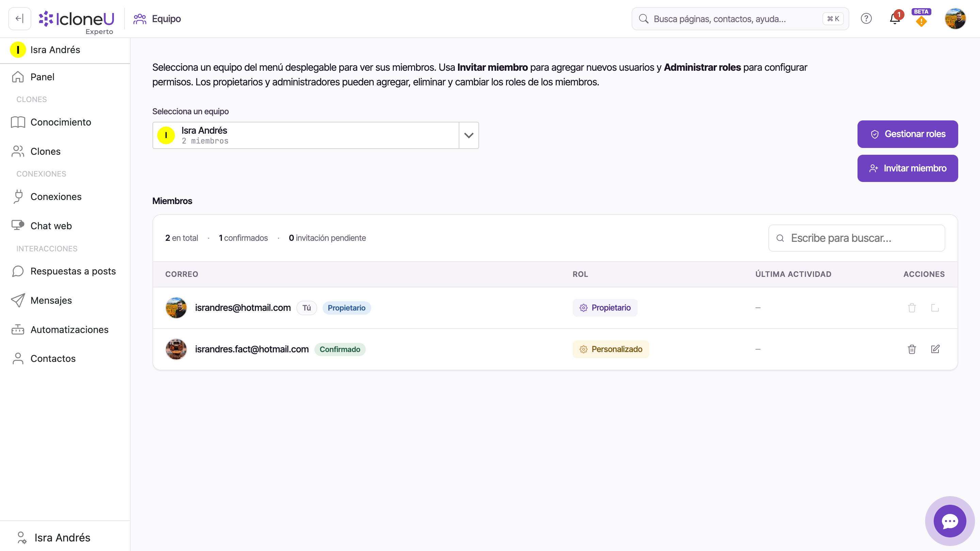The image size is (980, 551).
Task: Click the IcloneU logo
Action: [x=77, y=19]
